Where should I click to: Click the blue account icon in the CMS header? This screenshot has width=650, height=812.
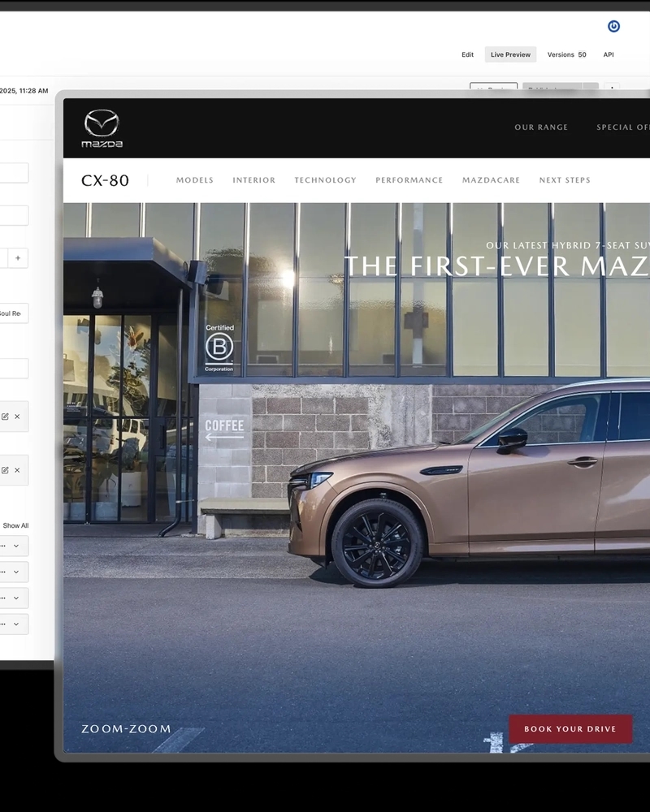point(613,27)
